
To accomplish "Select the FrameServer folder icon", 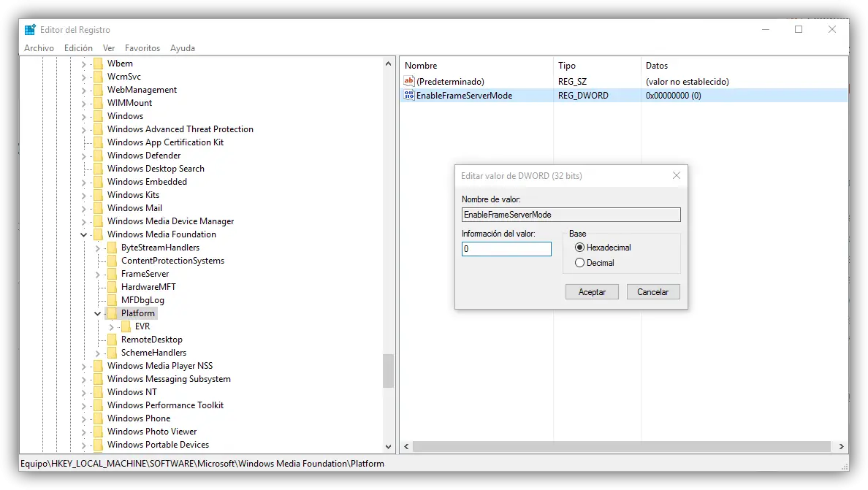I will (x=113, y=274).
